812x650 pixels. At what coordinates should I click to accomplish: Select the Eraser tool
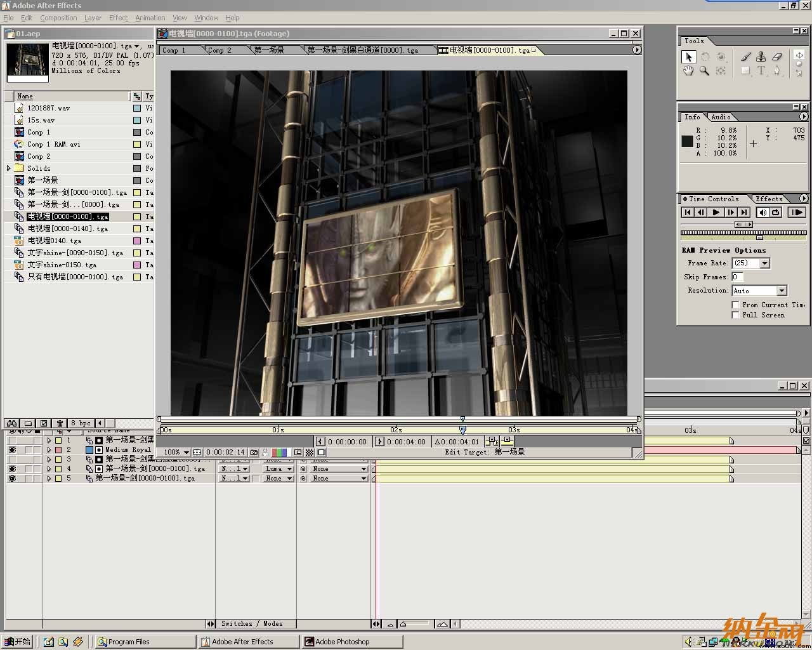777,56
